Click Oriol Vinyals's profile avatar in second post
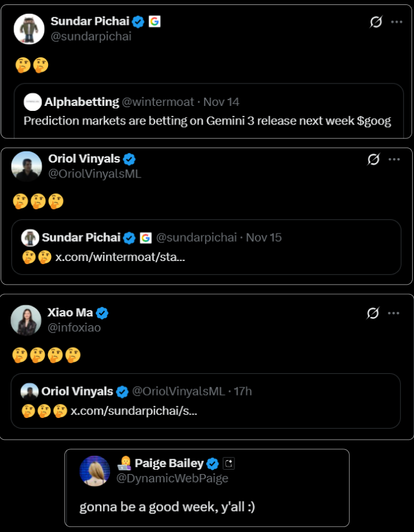The height and width of the screenshot is (532, 414). click(27, 166)
